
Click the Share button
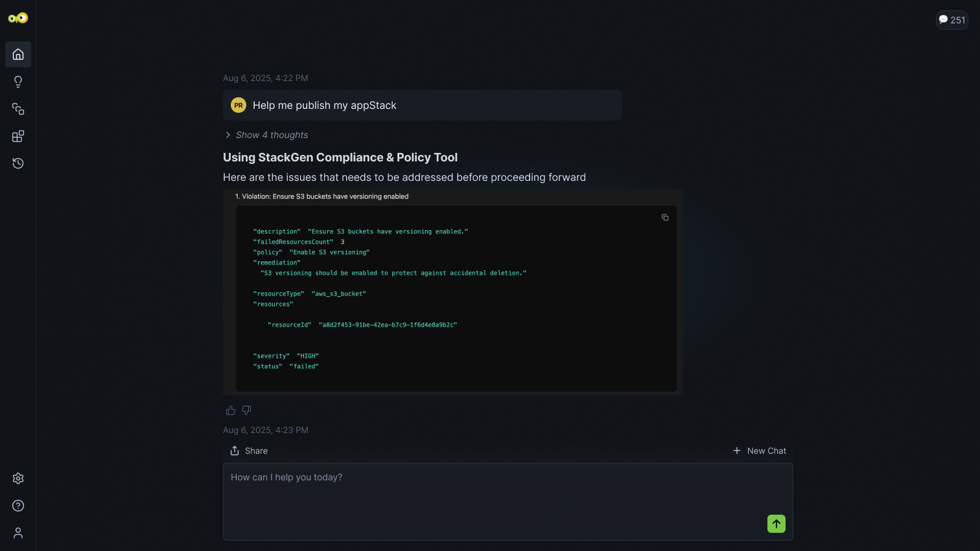tap(249, 451)
